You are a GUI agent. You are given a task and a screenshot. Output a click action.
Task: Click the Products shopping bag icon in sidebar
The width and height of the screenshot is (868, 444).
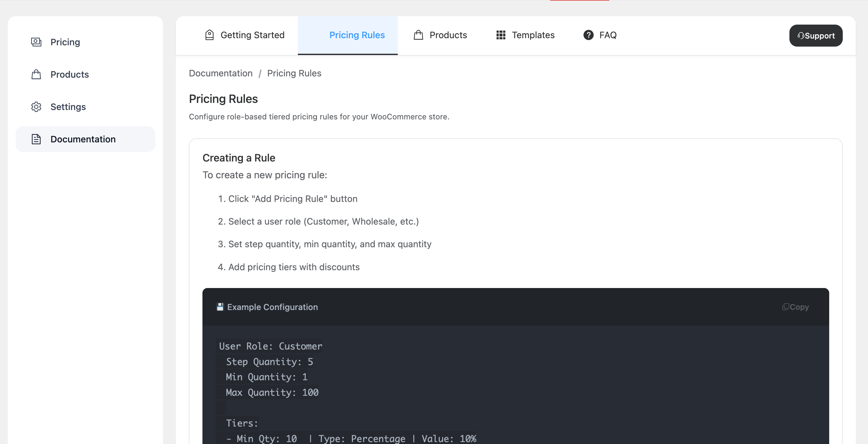coord(36,74)
